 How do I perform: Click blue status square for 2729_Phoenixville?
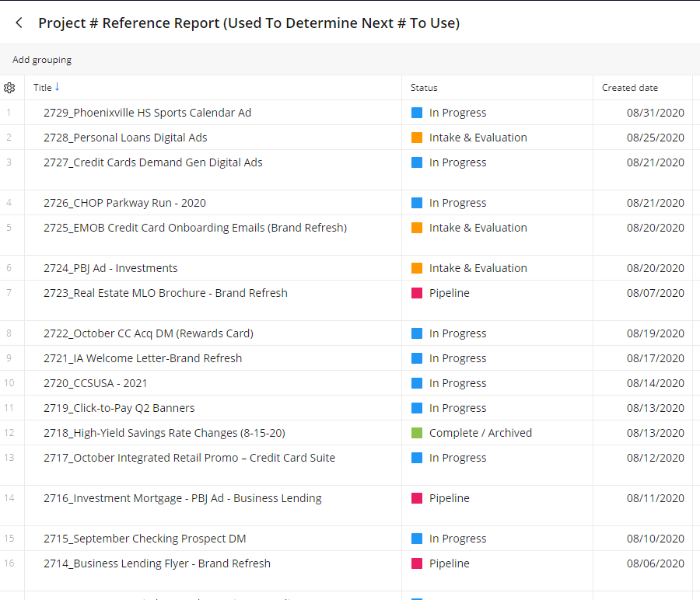[x=417, y=113]
